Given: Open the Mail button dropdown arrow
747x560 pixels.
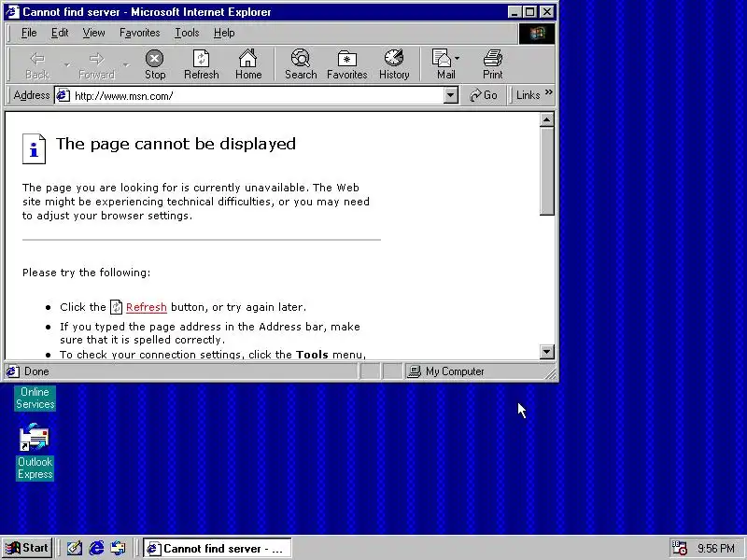Looking at the screenshot, I should click(458, 58).
